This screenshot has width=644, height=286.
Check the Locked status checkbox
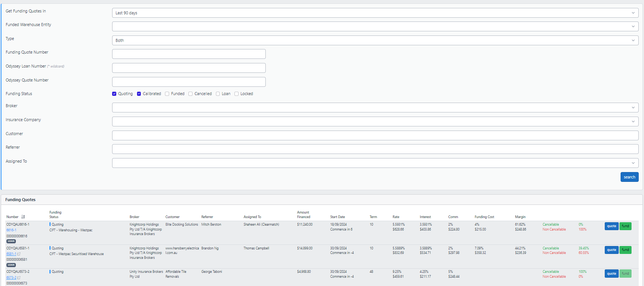click(237, 94)
